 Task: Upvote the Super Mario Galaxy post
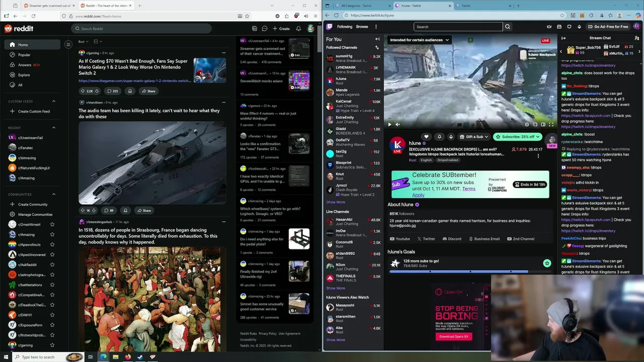tap(83, 91)
